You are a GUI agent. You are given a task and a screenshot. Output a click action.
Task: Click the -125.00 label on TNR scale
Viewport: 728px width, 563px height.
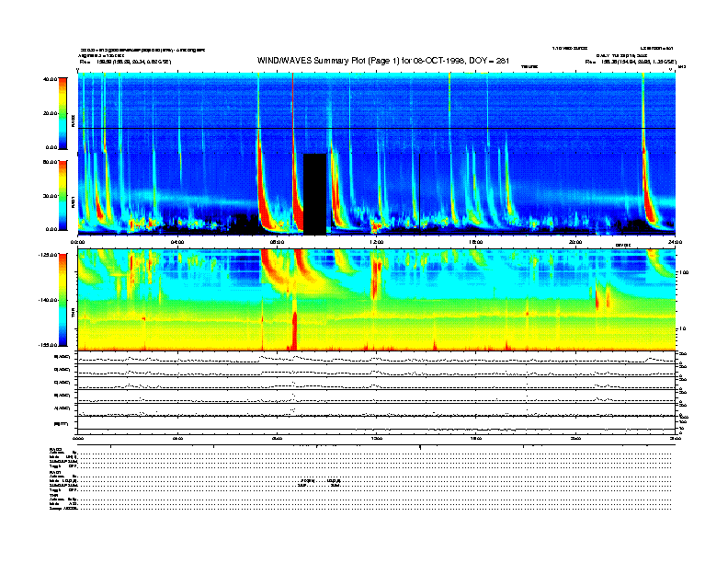48,255
